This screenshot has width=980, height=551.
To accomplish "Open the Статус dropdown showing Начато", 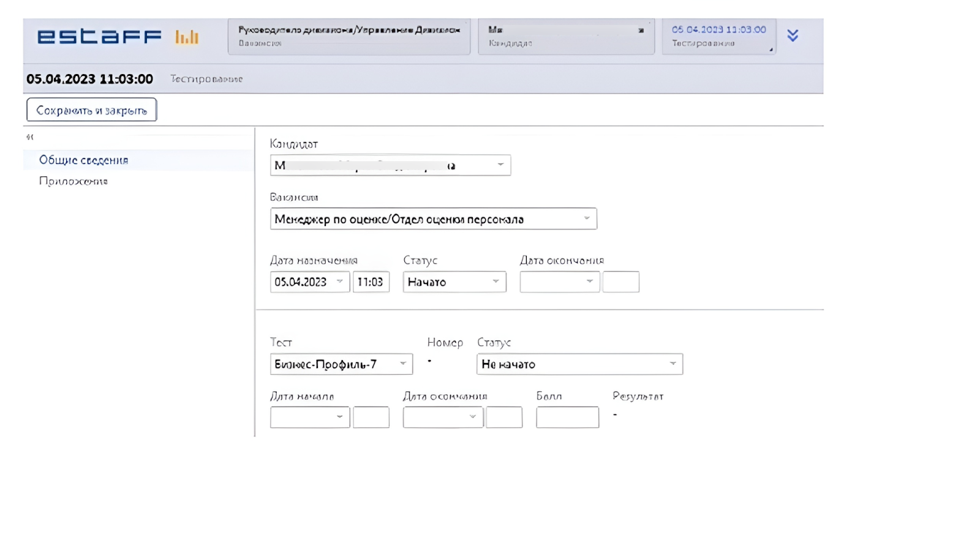I will [454, 282].
